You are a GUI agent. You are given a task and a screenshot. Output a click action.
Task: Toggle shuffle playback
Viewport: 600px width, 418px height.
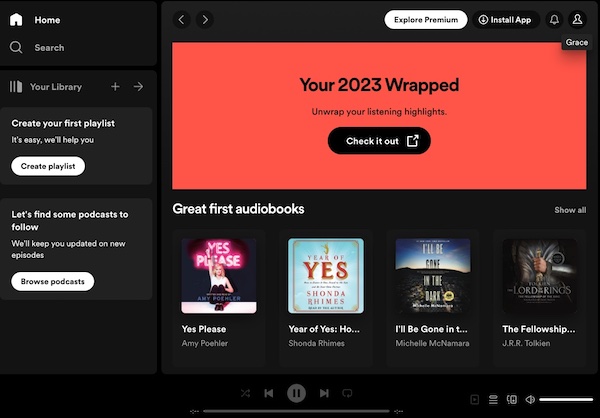246,393
